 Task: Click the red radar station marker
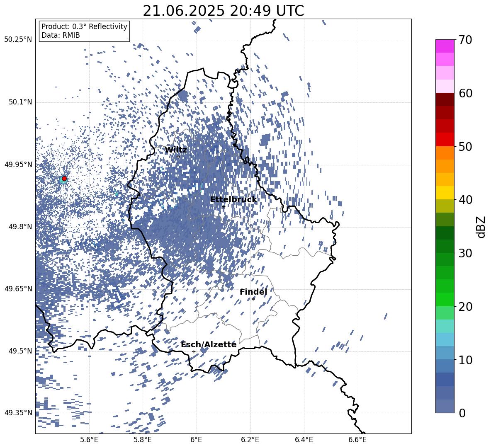point(64,179)
